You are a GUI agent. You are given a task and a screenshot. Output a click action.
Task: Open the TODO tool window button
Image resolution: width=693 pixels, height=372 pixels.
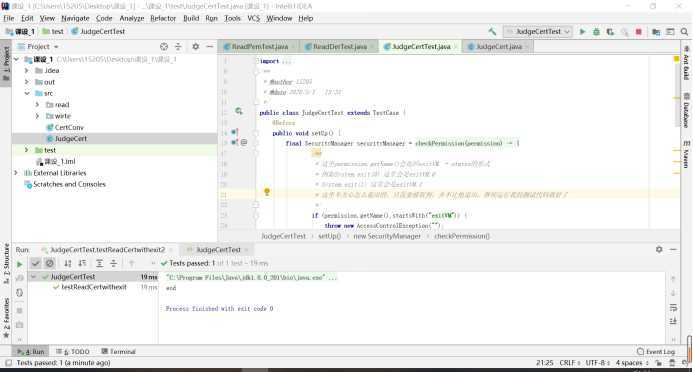point(73,352)
